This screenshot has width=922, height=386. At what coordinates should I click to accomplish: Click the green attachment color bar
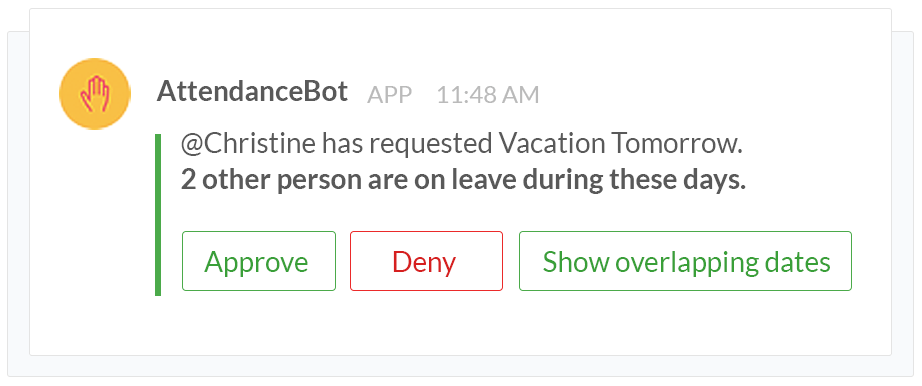pos(158,215)
